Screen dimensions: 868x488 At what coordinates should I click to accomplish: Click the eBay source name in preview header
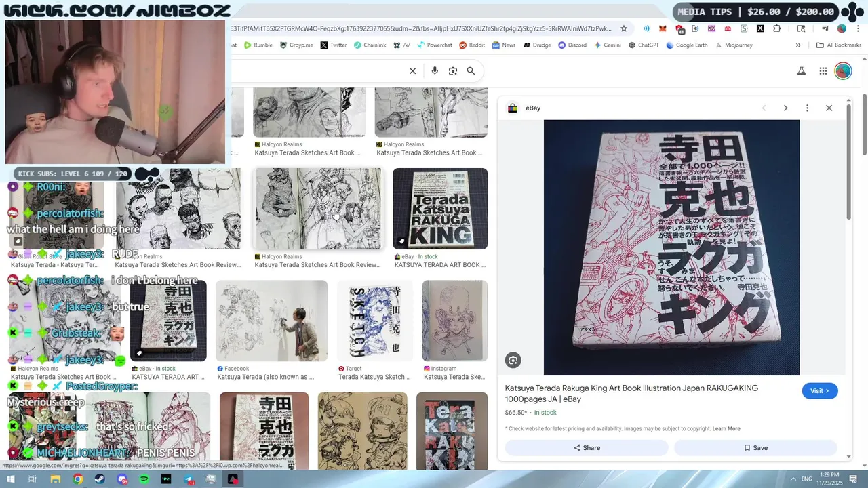pyautogui.click(x=533, y=108)
